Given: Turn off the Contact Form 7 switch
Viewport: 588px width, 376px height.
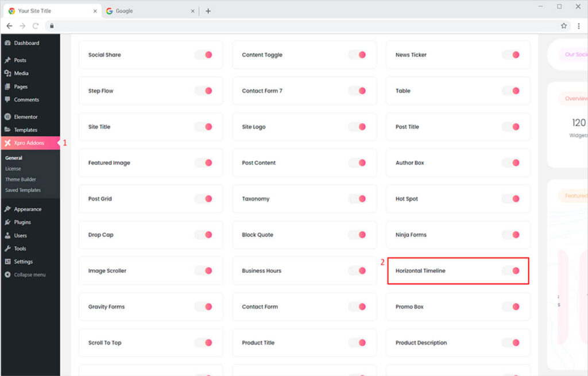Looking at the screenshot, I should [x=357, y=91].
